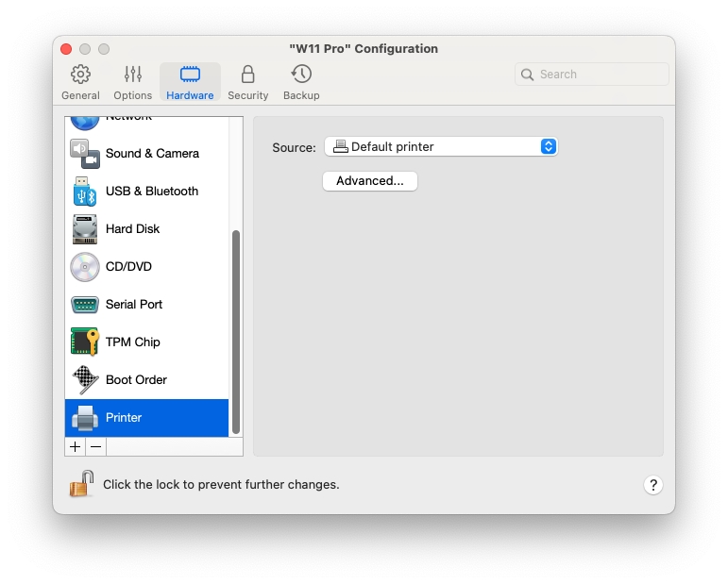
Task: Switch to the General tab
Action: coord(80,82)
